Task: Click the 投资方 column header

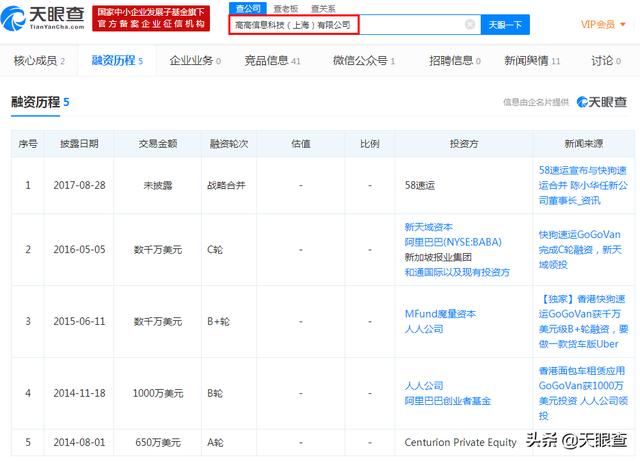Action: point(464,144)
